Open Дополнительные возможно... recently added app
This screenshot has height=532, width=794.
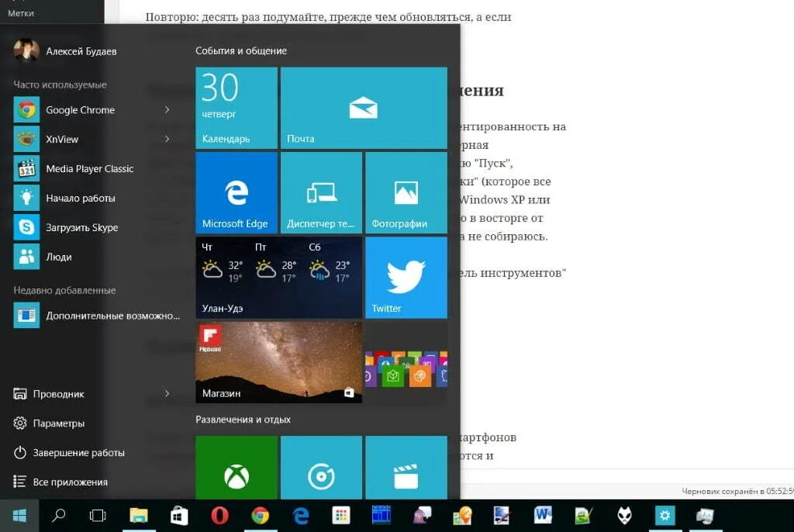(x=96, y=316)
